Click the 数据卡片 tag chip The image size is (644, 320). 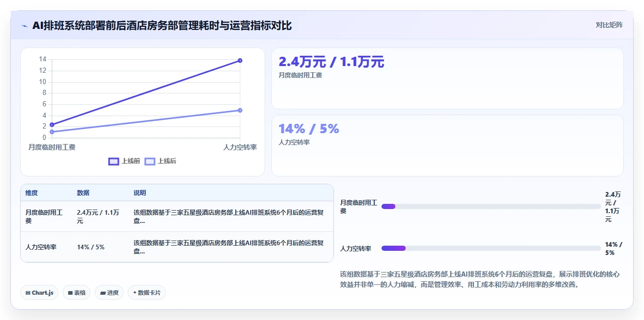(x=147, y=293)
